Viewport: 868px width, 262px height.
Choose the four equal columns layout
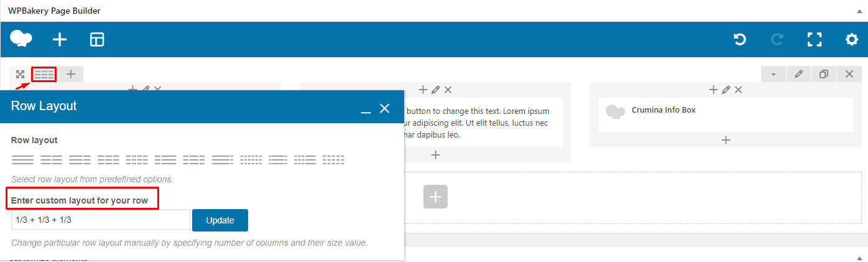(137, 160)
